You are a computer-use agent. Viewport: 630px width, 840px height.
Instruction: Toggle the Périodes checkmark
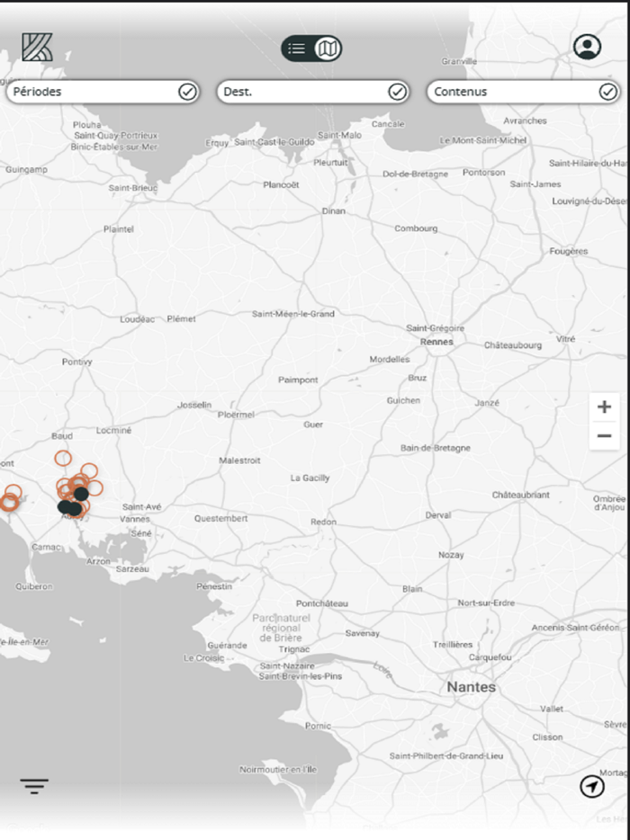[x=187, y=92]
